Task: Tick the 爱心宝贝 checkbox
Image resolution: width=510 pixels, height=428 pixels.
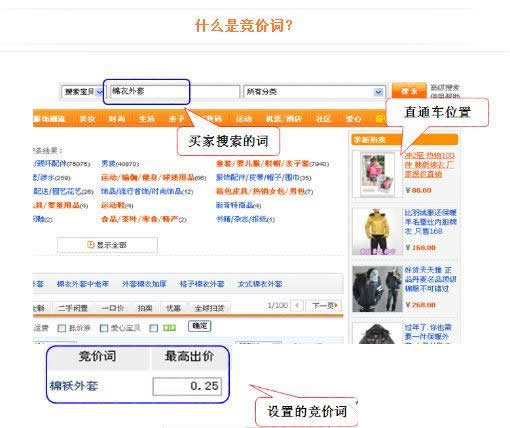Action: coord(104,328)
